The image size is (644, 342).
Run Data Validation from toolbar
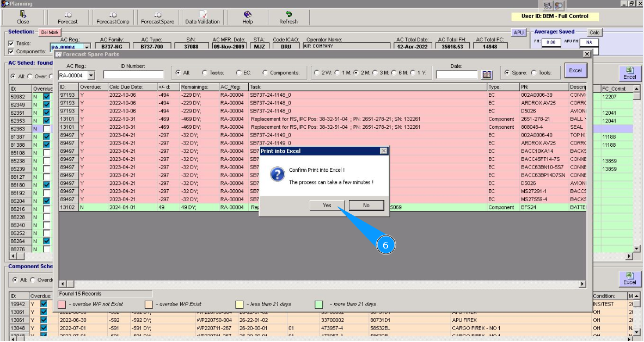click(x=203, y=17)
